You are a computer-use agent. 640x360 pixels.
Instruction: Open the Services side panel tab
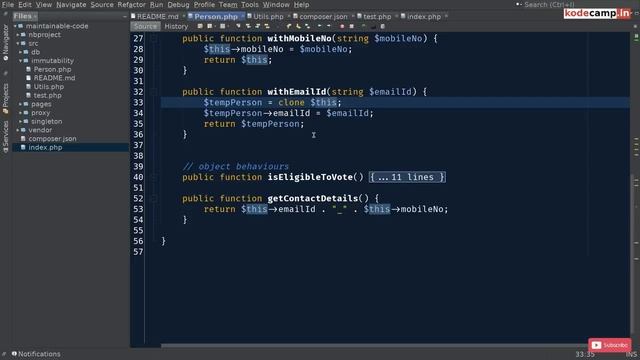pos(5,137)
